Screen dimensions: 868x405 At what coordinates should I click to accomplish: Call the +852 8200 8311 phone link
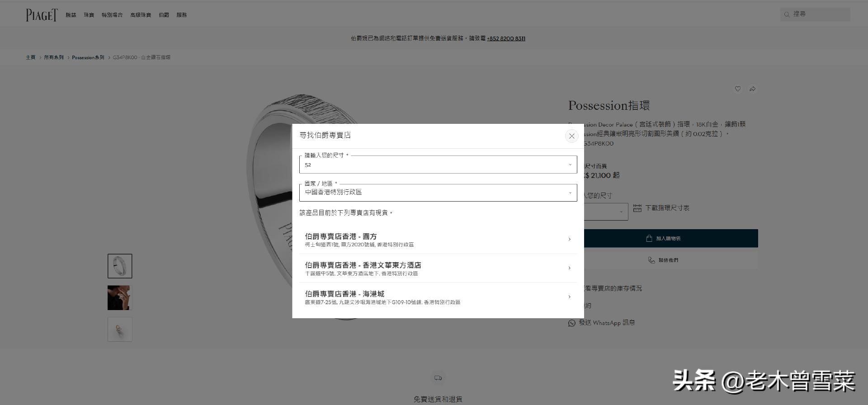pos(506,38)
